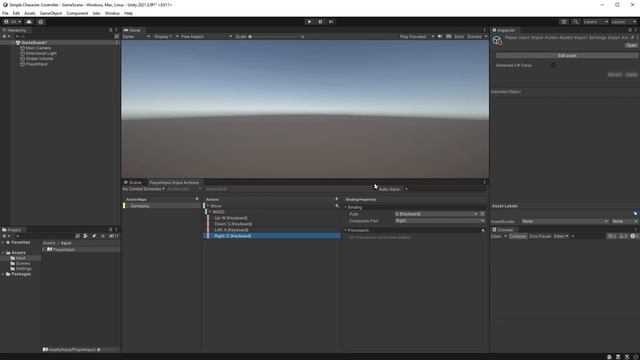Collapse the WASD composite binding
Viewport: 640px width, 360px height.
click(210, 212)
